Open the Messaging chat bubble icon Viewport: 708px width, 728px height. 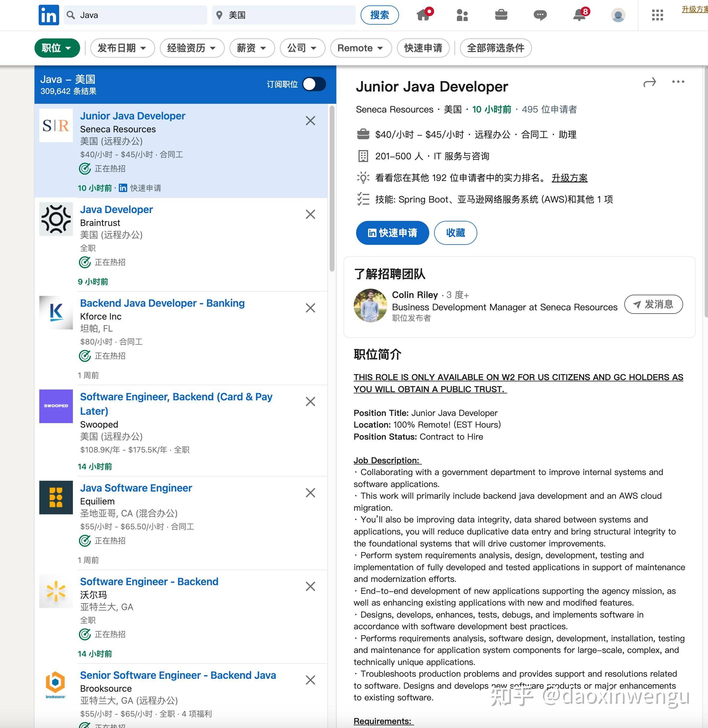click(x=540, y=15)
